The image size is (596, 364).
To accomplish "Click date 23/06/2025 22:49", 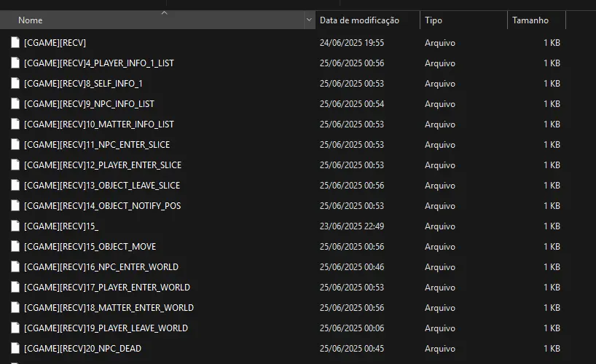I will click(x=352, y=226).
